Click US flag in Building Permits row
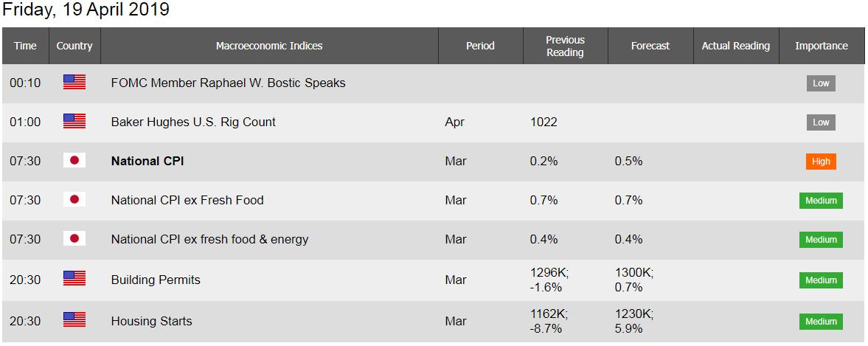The height and width of the screenshot is (346, 868). (74, 278)
